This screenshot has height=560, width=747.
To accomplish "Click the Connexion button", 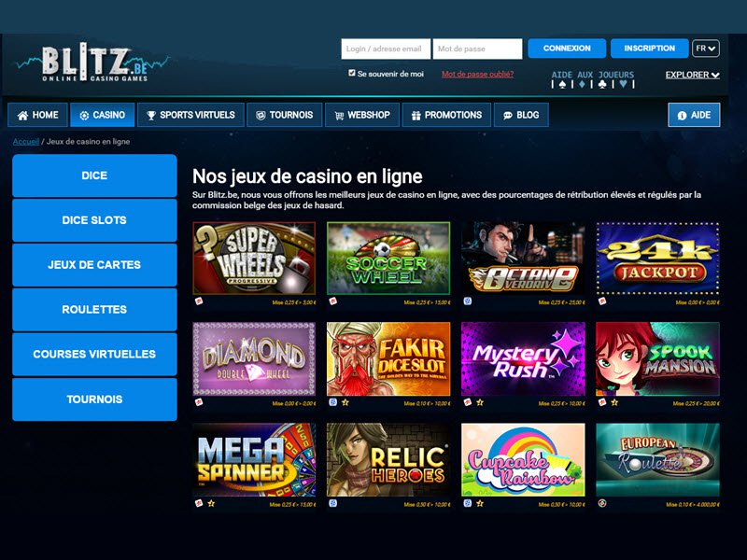I will pyautogui.click(x=567, y=49).
